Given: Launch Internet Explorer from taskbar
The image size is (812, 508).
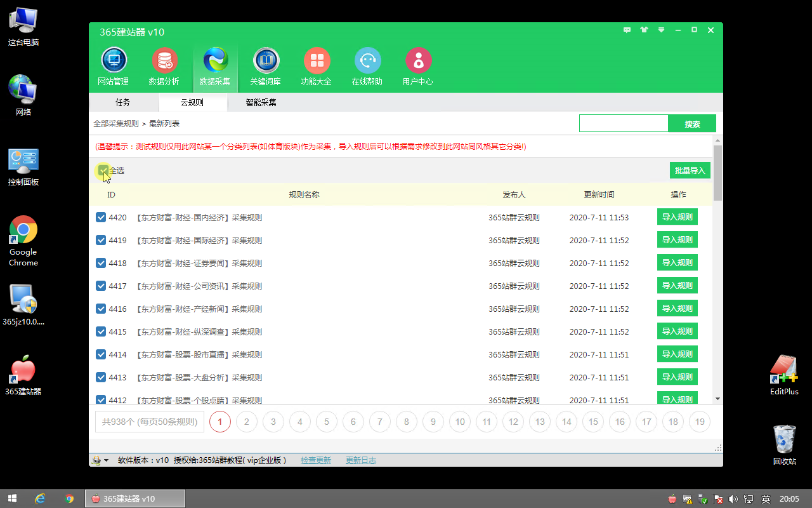Looking at the screenshot, I should tap(40, 499).
